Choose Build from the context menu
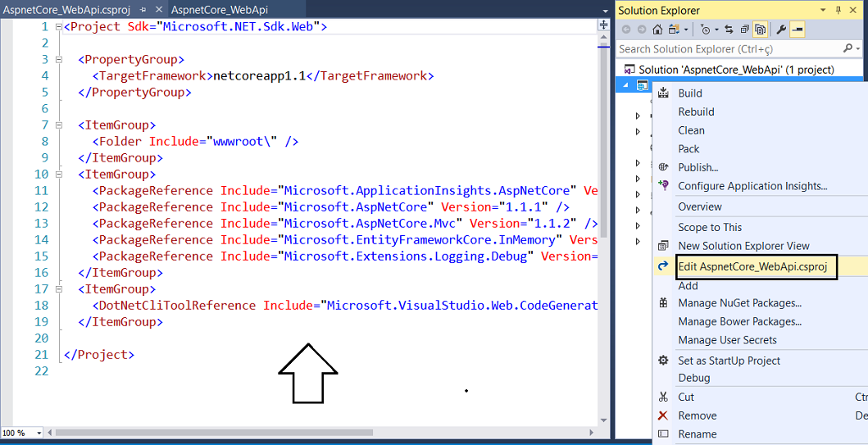Screen dimensions: 868x445 (x=690, y=93)
